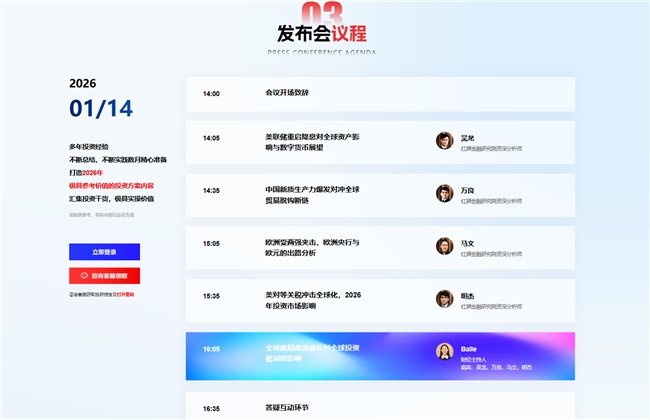
Task: Select the 14:00 会议开场致辞 agenda row
Action: (x=380, y=94)
